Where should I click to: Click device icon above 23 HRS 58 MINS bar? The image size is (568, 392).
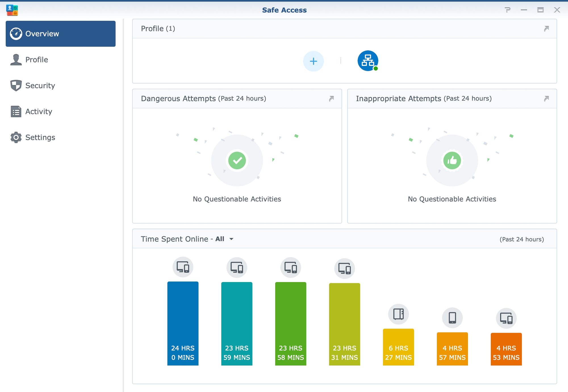[x=291, y=268]
